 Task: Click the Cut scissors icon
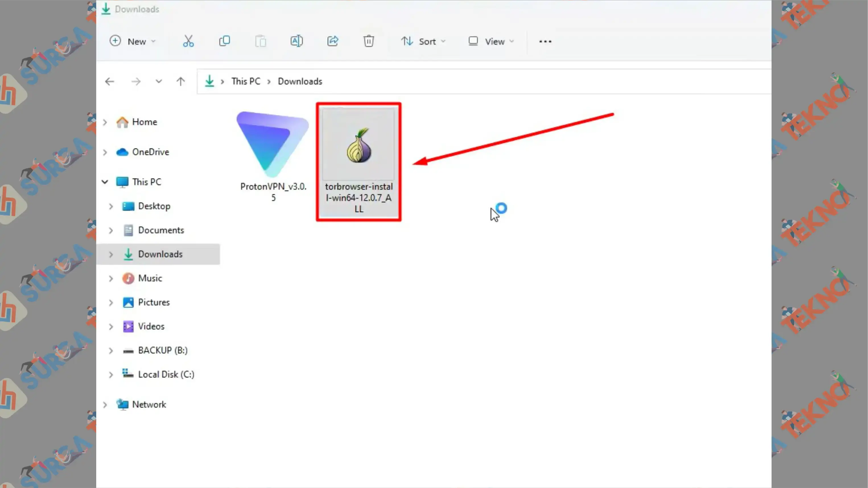tap(188, 41)
